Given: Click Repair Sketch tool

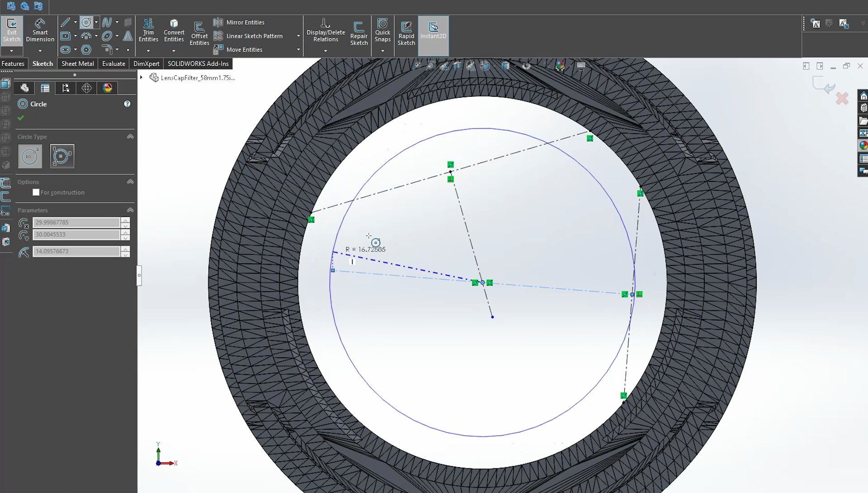Looking at the screenshot, I should tap(359, 33).
